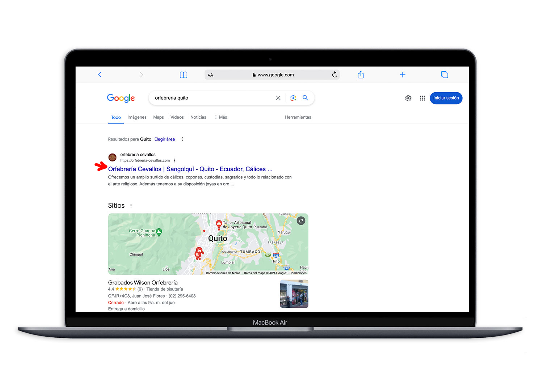Search by image using Google Lens icon

pos(293,98)
